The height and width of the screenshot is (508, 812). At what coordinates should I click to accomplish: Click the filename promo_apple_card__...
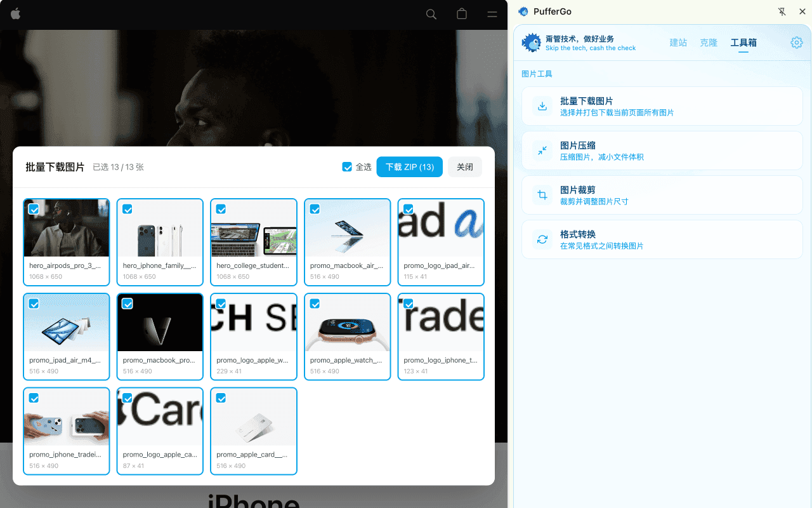(252, 455)
